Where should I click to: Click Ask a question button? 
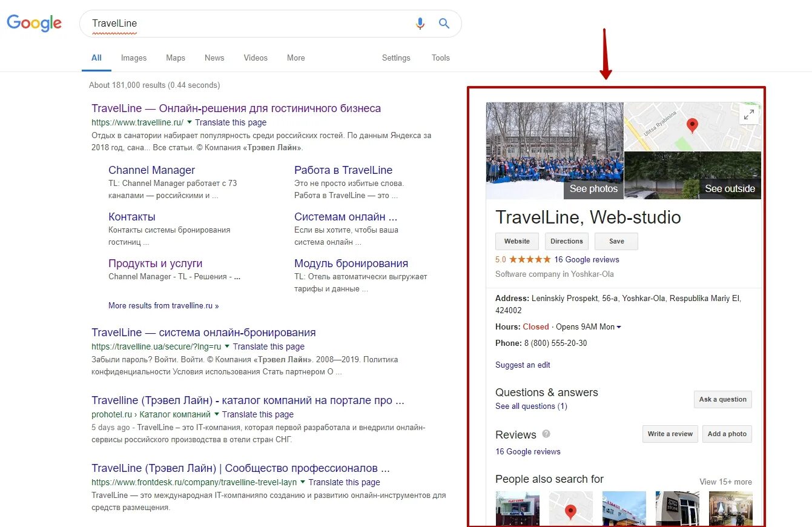pos(722,399)
